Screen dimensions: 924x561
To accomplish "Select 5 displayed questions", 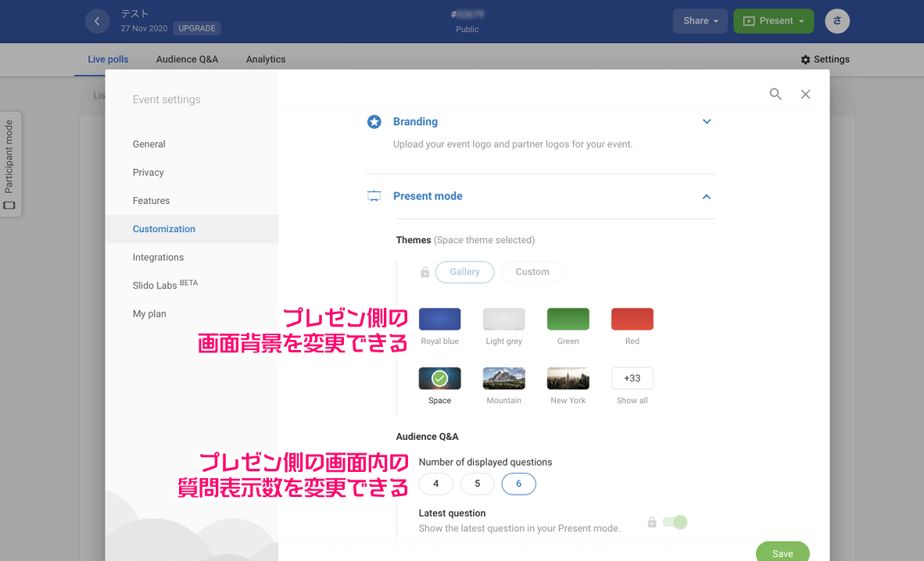I will 478,484.
